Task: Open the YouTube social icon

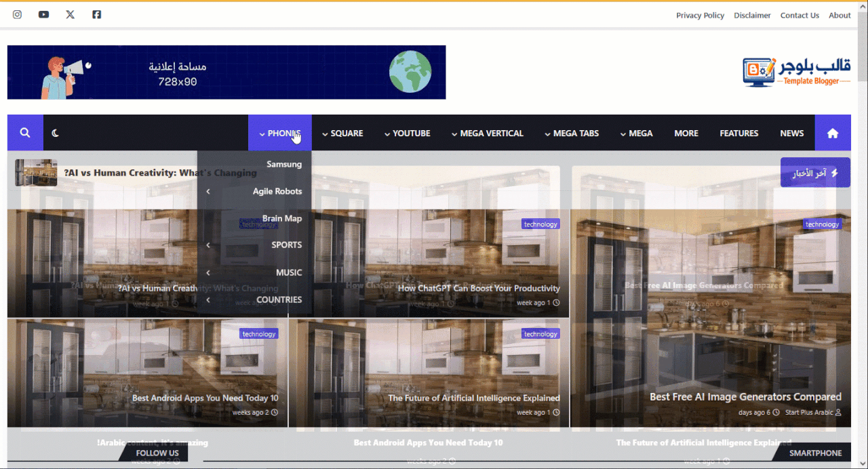Action: (x=44, y=14)
